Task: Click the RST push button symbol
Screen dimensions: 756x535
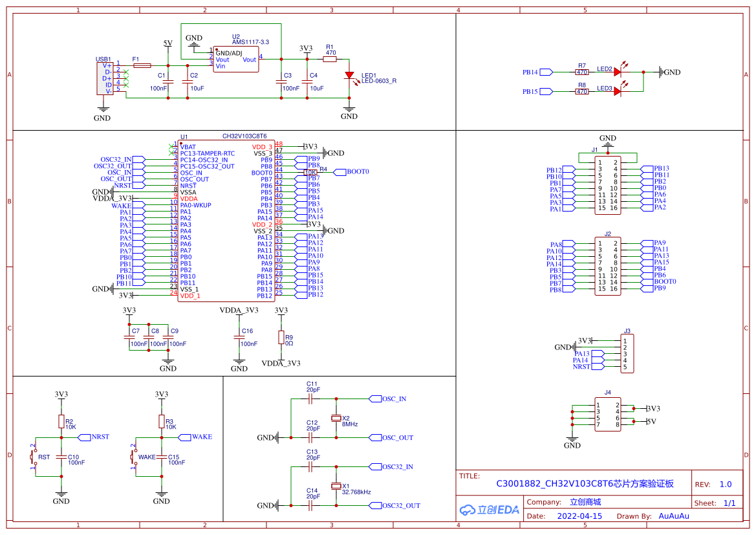Action: point(34,456)
